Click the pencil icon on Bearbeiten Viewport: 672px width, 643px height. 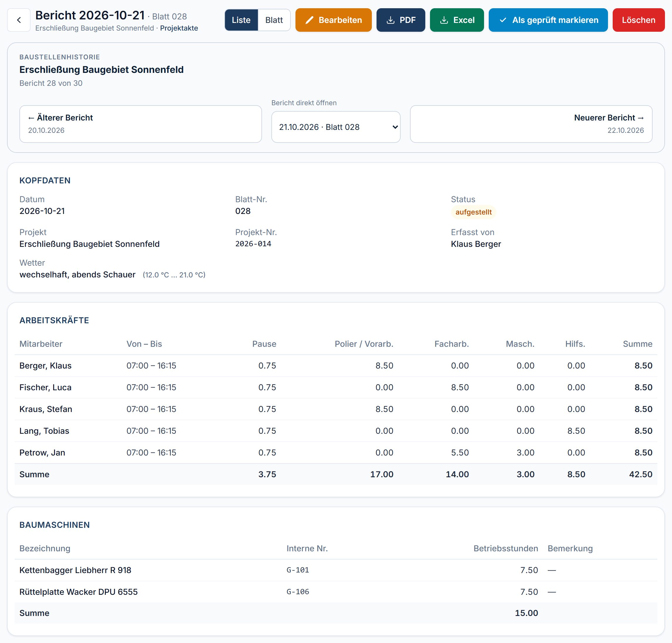[x=309, y=20]
